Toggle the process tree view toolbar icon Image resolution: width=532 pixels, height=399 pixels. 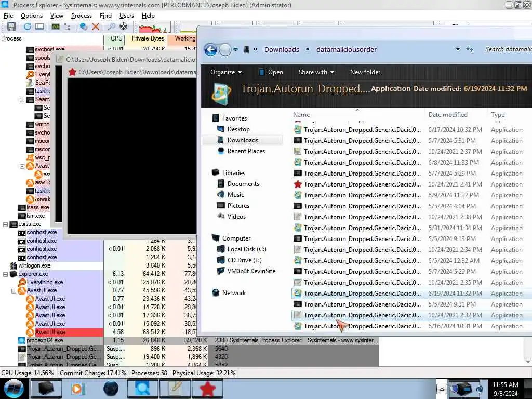point(67,26)
